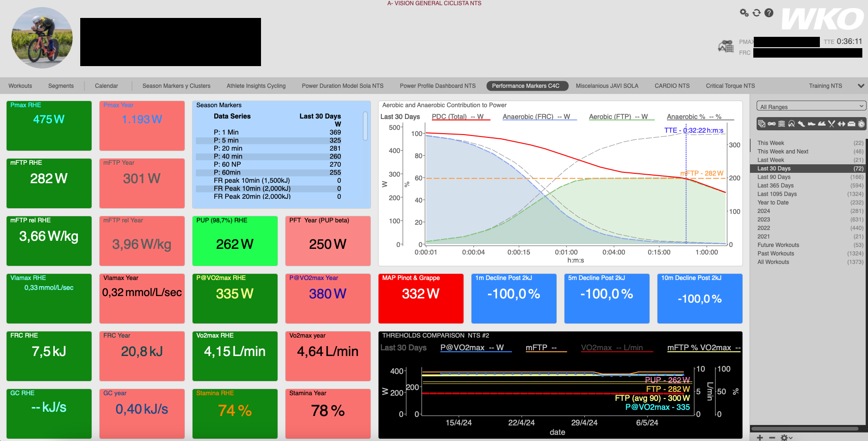Click the 'P: 20 min' row in Season Markers
Viewport: 868px width, 441px height.
pos(277,148)
